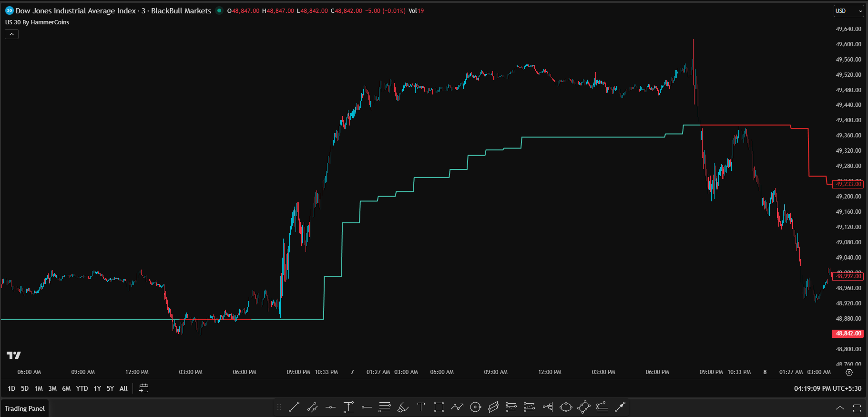Open the USD currency dropdown
Screen dimensions: 868x417
[848, 11]
